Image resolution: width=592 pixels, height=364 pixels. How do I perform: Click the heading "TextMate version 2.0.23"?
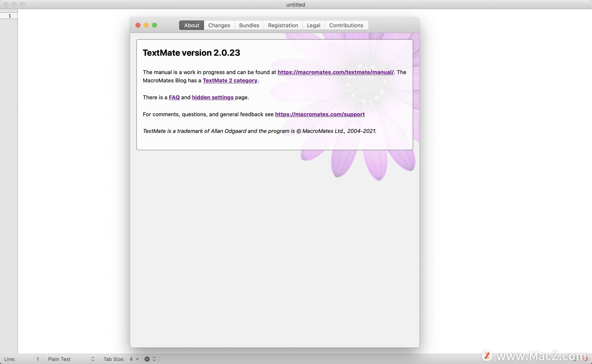tap(191, 53)
